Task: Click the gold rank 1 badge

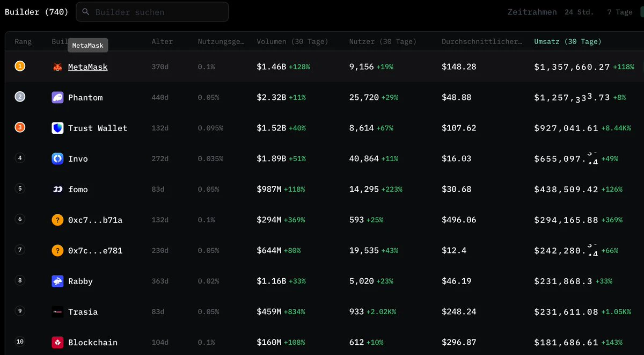Action: click(x=20, y=66)
